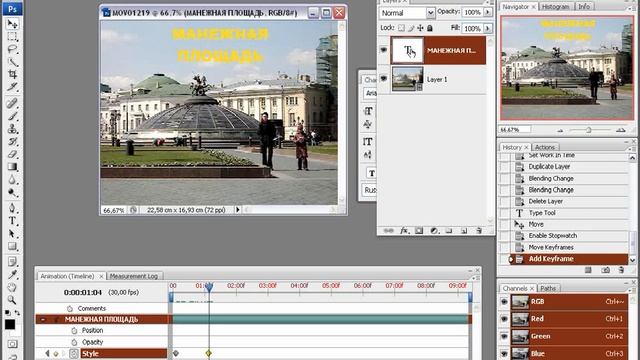Select the Horizontal Type tool

click(x=12, y=221)
